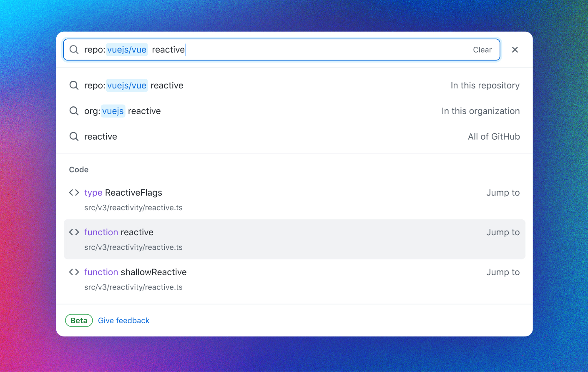The image size is (588, 372).
Task: Select 'org: vuejs reactive' suggestion row
Action: (294, 111)
